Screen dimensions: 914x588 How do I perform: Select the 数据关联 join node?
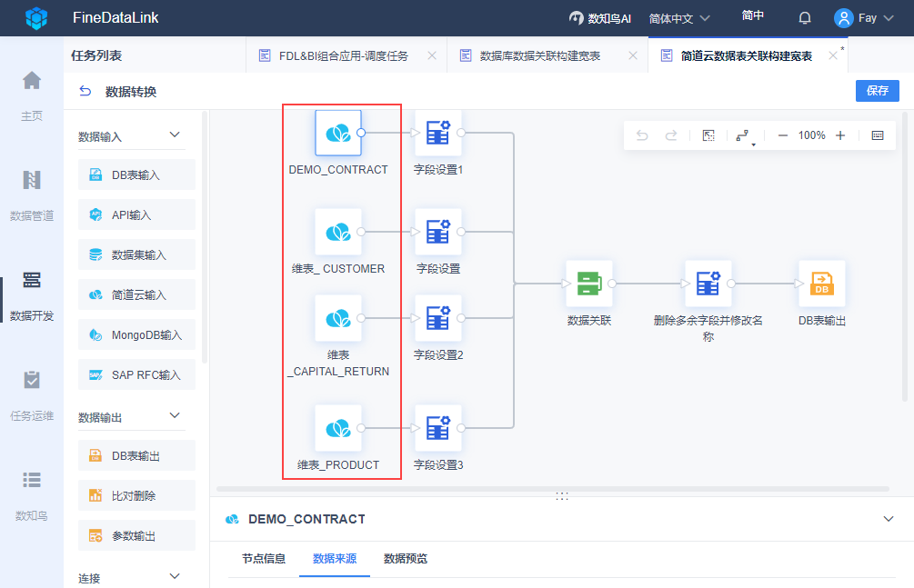tap(588, 284)
